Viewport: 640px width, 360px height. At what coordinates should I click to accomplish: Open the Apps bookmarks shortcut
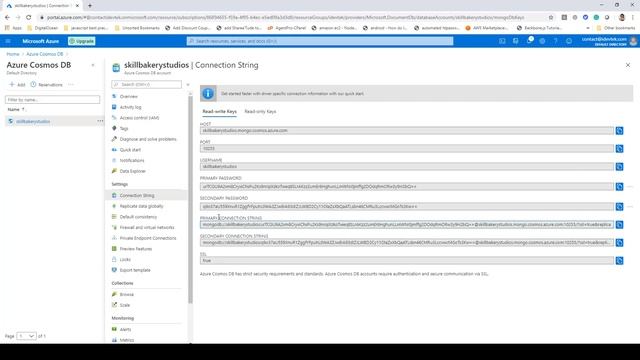(13, 28)
